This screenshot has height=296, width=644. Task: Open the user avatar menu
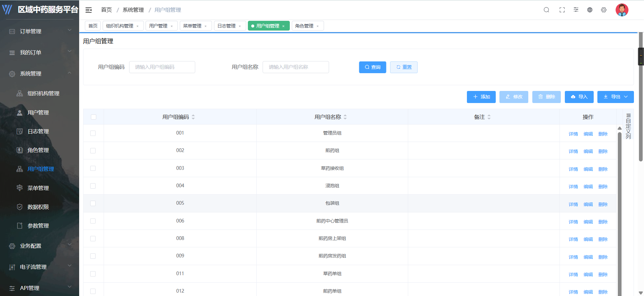point(622,10)
